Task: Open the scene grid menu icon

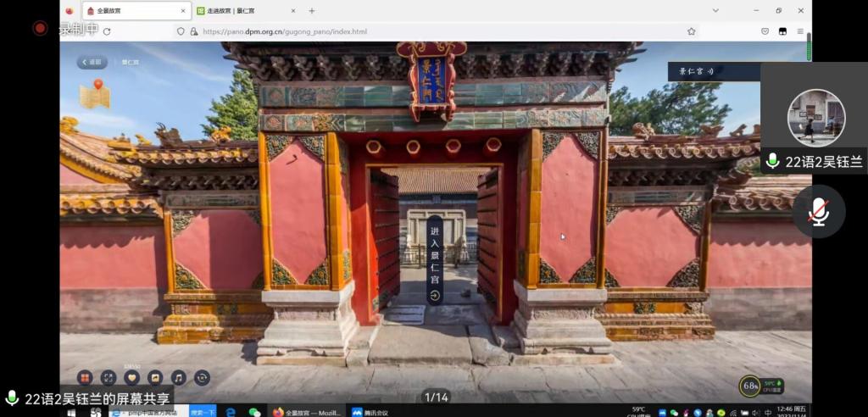Action: coord(85,378)
